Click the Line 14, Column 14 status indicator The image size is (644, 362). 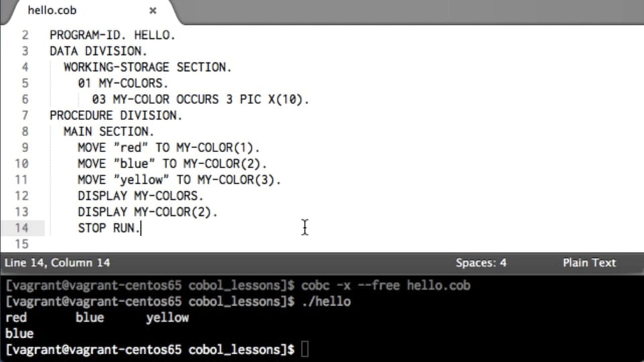pos(57,263)
